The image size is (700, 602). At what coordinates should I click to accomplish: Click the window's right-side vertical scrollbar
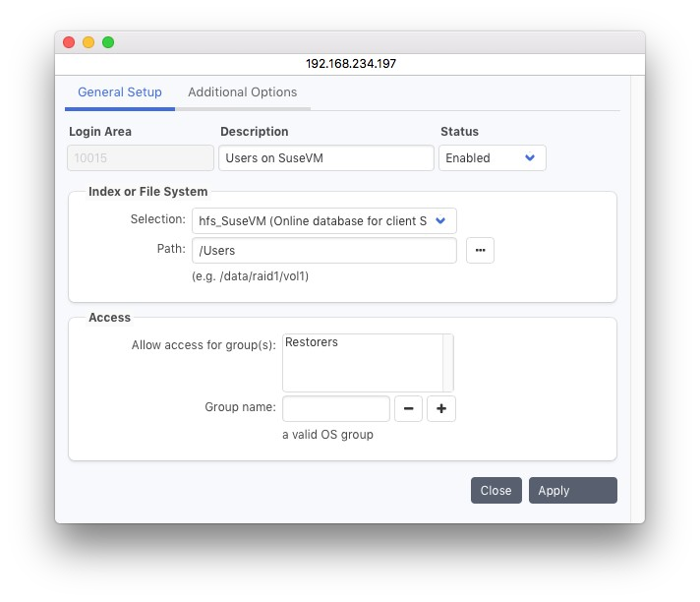(x=637, y=295)
